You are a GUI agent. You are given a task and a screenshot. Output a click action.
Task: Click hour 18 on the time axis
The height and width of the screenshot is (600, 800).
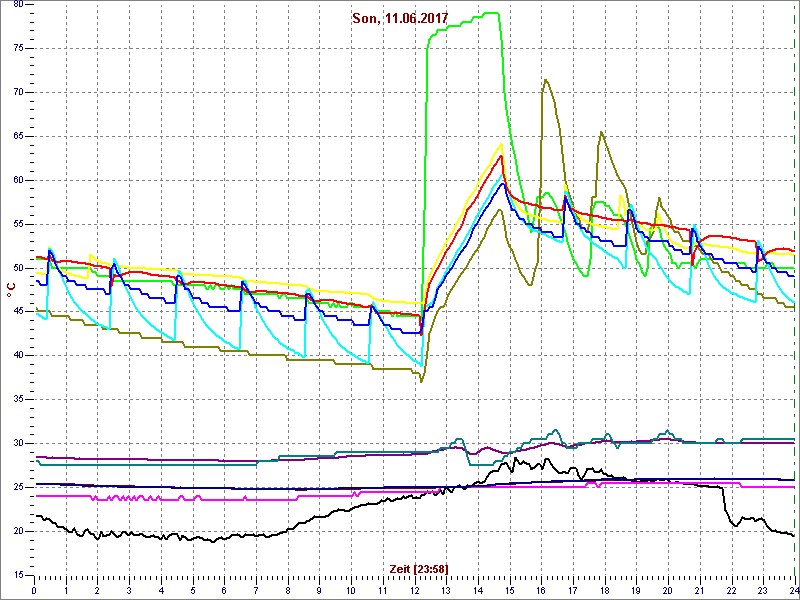coord(605,591)
